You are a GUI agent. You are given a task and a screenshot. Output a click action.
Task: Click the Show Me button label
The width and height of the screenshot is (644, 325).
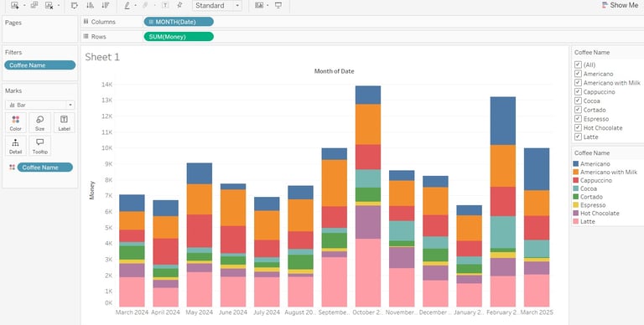[x=624, y=5]
